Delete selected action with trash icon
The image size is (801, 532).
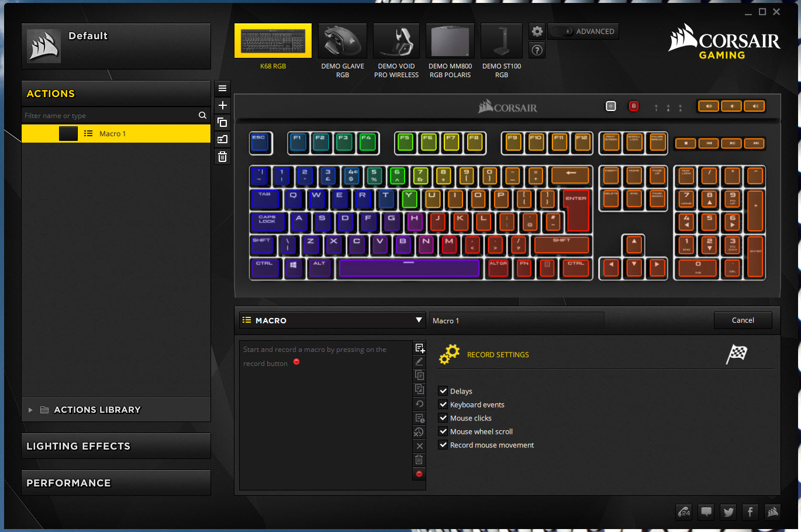tap(222, 156)
